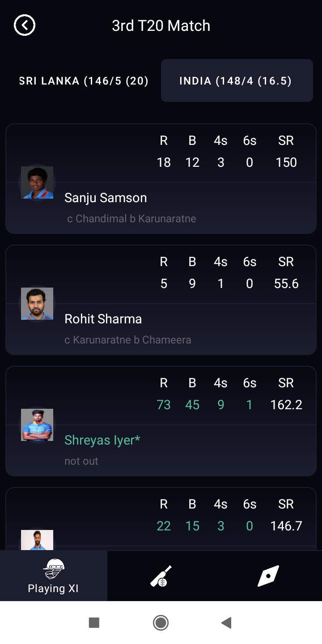Tap Shreyas Iyer's strike rate 162.2

tap(286, 405)
